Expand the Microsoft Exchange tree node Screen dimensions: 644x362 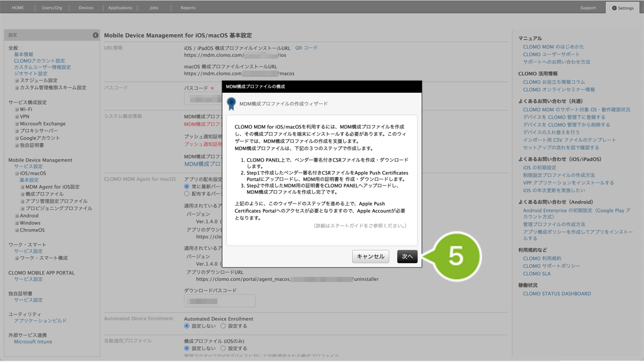point(17,124)
